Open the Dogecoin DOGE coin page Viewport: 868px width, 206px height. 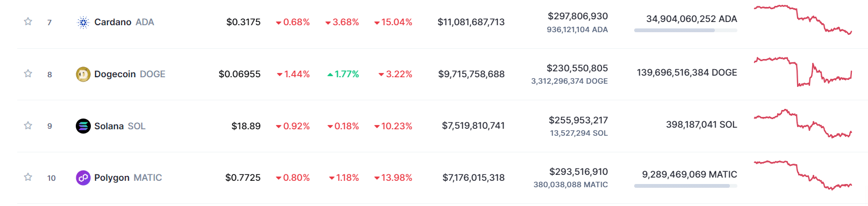pos(130,74)
